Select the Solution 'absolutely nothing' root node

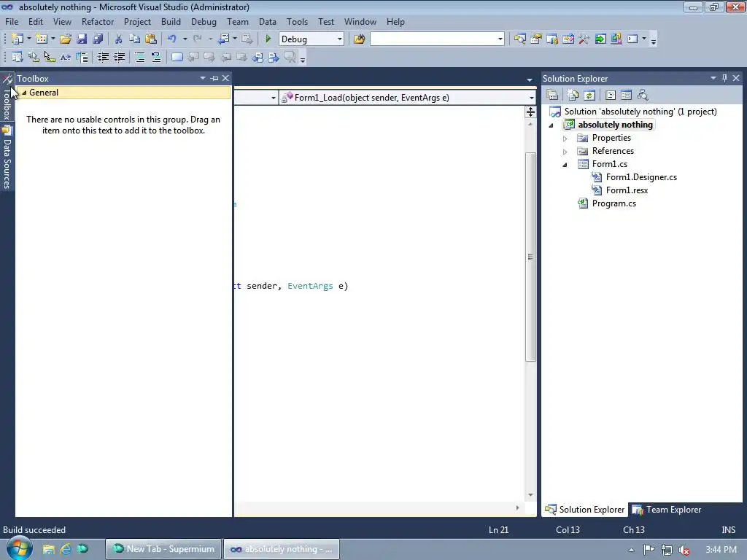pos(640,112)
